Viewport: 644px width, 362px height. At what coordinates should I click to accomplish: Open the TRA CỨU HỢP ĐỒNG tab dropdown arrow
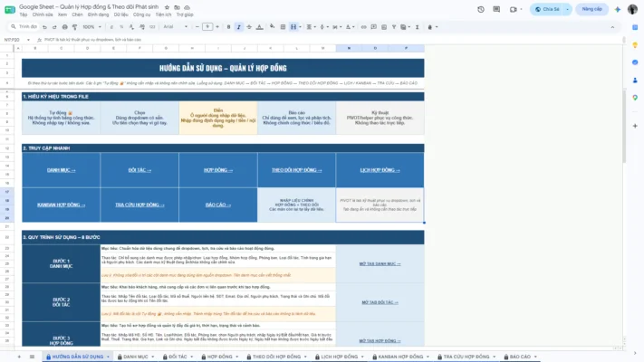coord(494,357)
